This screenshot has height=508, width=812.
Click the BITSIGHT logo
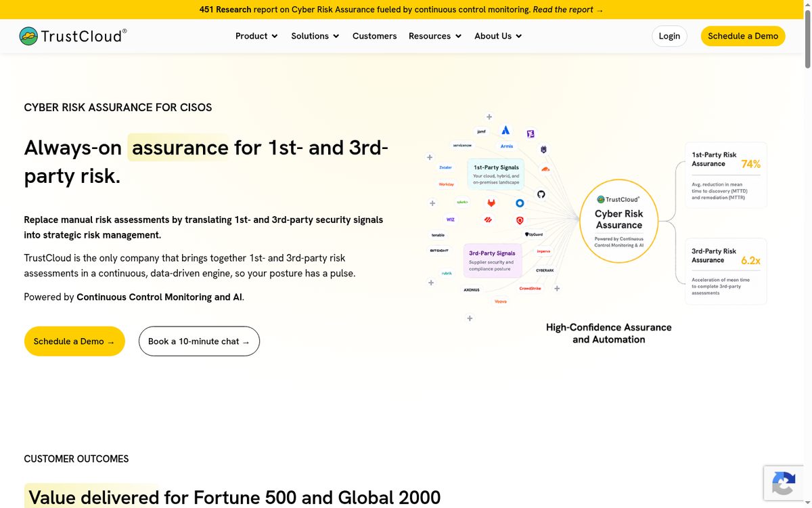(x=438, y=251)
